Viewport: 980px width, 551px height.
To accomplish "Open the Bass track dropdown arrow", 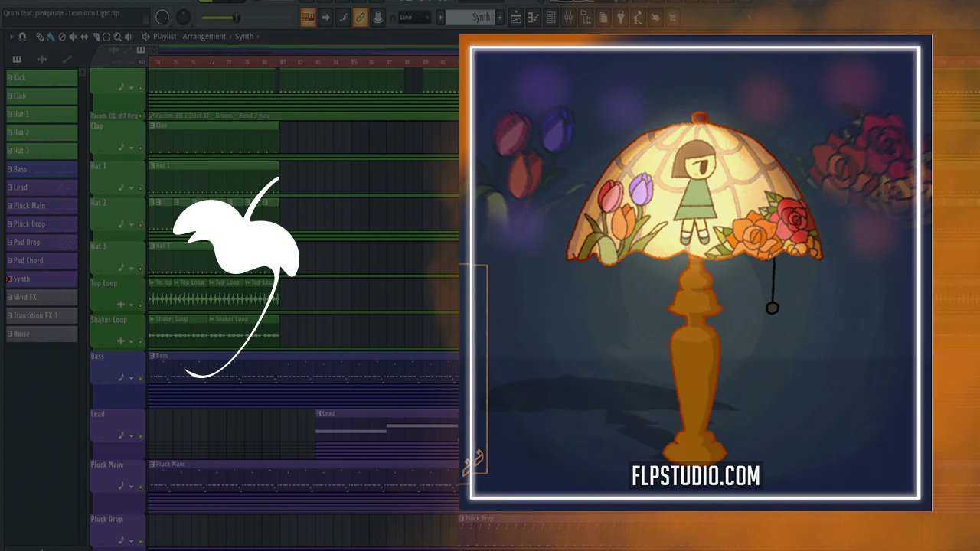I will [x=131, y=378].
